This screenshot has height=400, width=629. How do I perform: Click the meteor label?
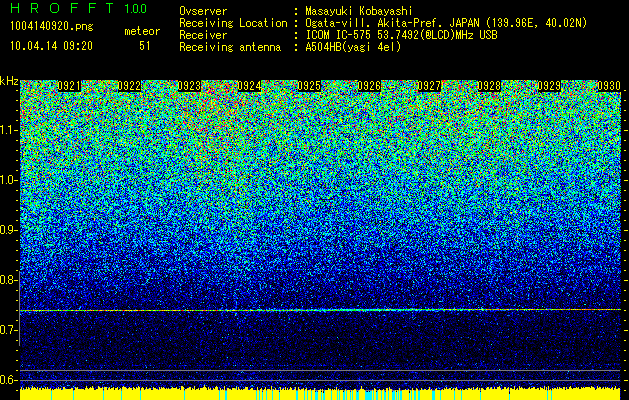click(142, 31)
